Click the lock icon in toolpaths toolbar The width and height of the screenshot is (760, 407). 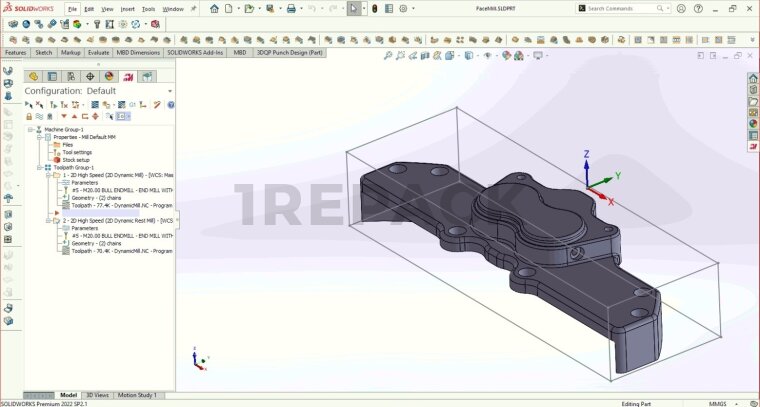tap(29, 116)
